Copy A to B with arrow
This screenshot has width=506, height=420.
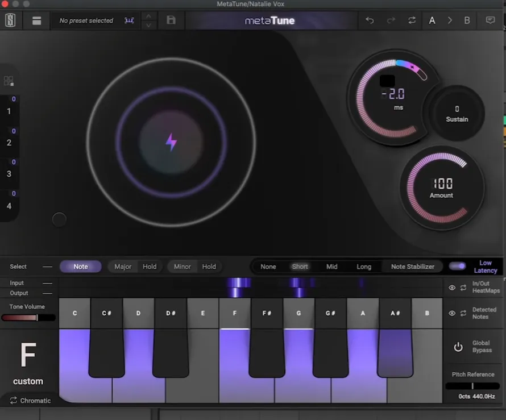[450, 20]
